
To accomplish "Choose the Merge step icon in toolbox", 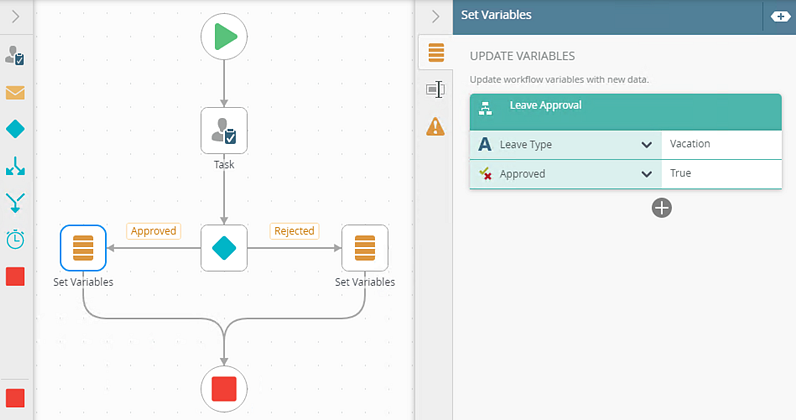I will [x=15, y=203].
